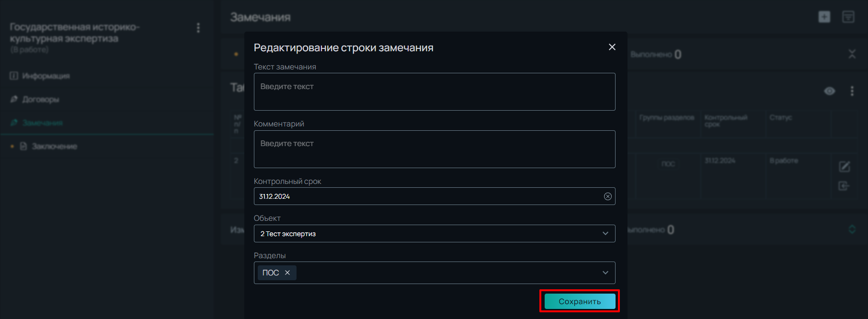Open Заключение in the sidebar

pos(54,147)
